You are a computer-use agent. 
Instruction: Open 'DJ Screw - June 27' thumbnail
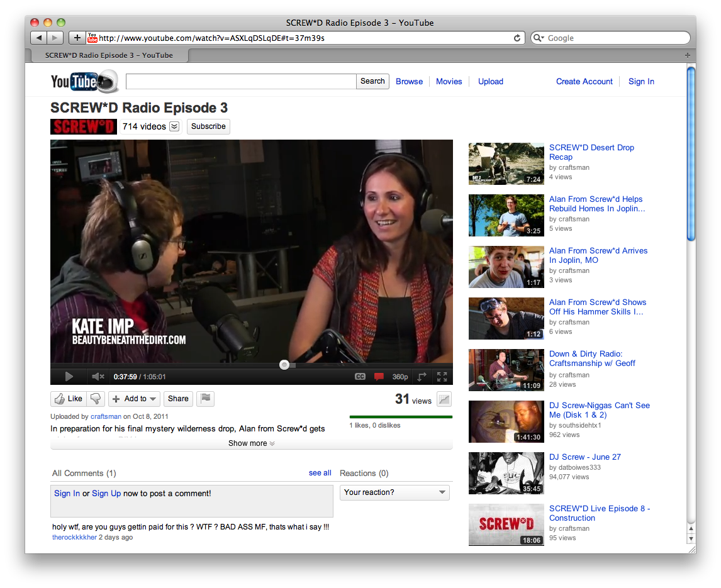(506, 473)
